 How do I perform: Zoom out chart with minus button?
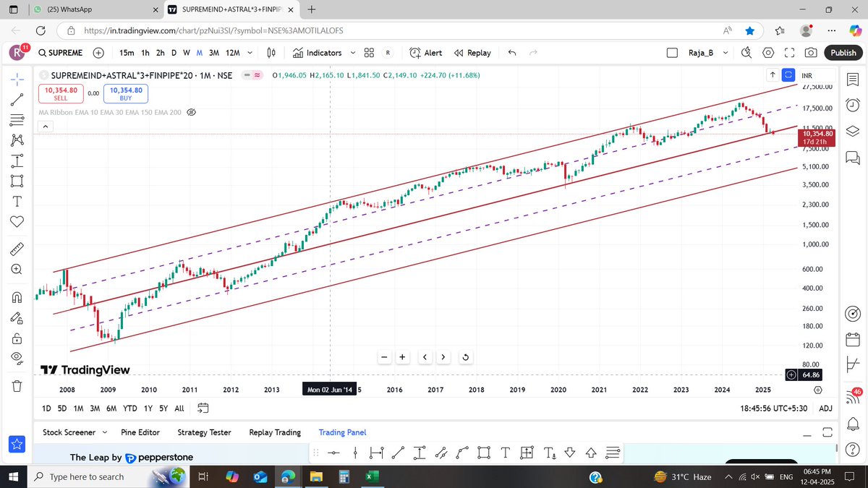pyautogui.click(x=385, y=356)
